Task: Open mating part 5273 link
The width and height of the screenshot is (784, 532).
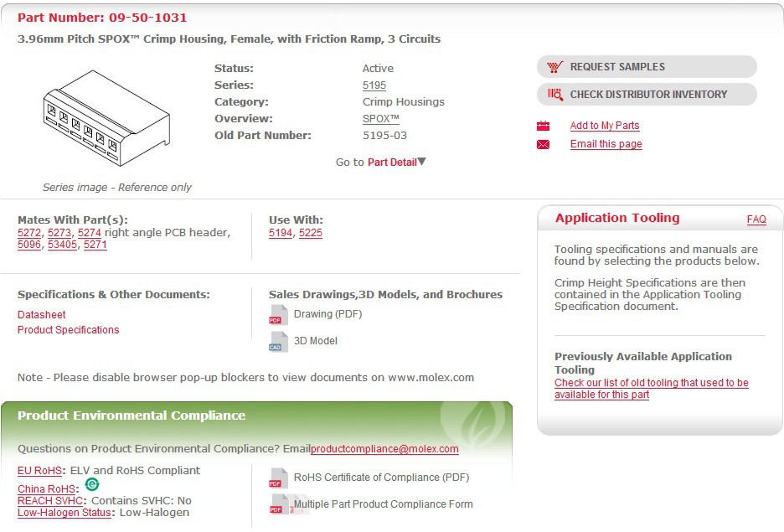Action: (x=59, y=233)
